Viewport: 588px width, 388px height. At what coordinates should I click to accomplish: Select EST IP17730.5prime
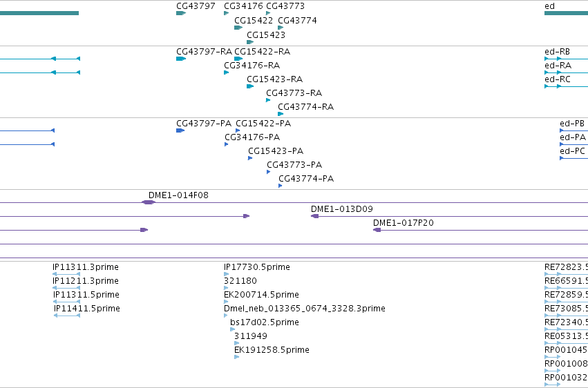(257, 267)
